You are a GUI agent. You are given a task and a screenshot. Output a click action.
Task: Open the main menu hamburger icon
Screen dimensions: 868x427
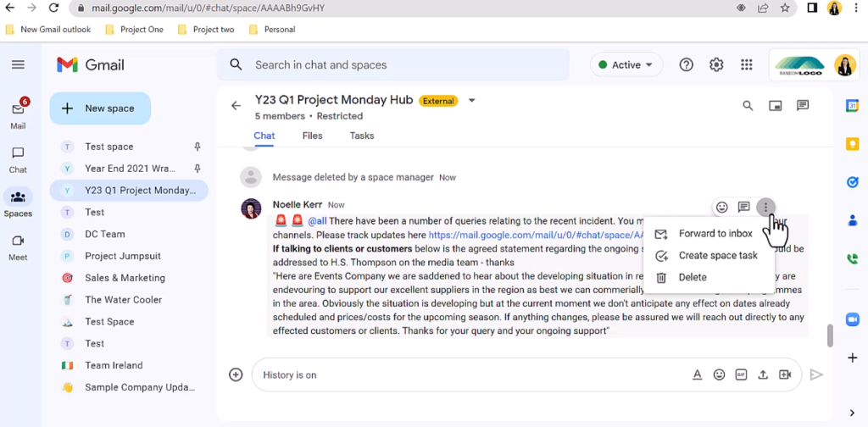point(18,64)
